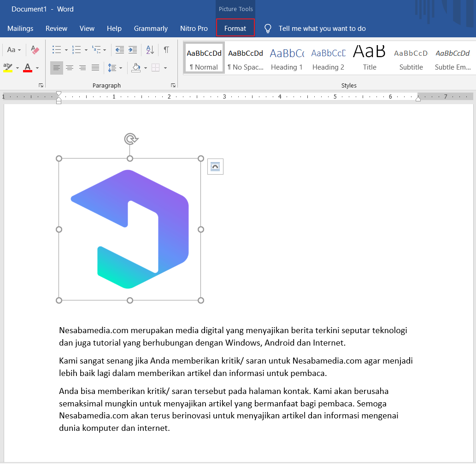The width and height of the screenshot is (476, 464).
Task: Open the highlight color dropdown arrow
Action: tap(18, 68)
